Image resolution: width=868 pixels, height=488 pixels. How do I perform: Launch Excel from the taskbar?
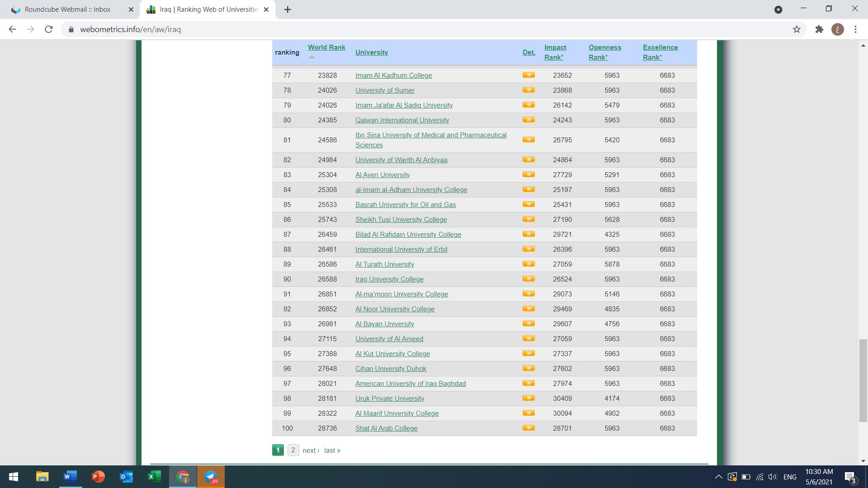tap(155, 477)
